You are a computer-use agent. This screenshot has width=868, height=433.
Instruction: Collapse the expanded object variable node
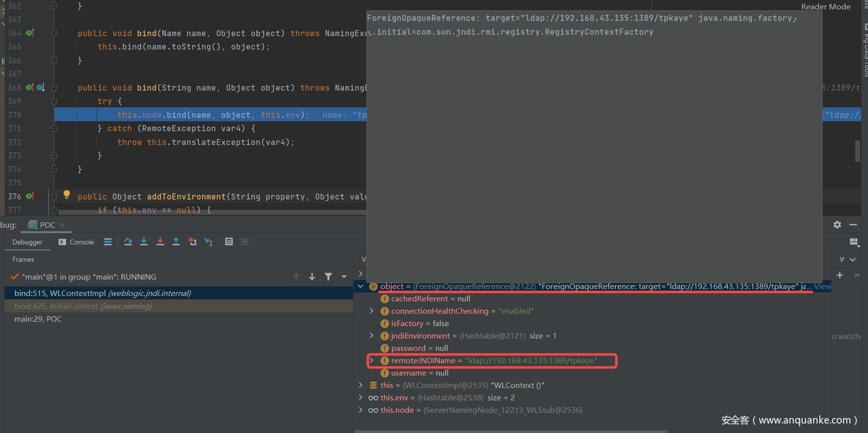(x=361, y=286)
